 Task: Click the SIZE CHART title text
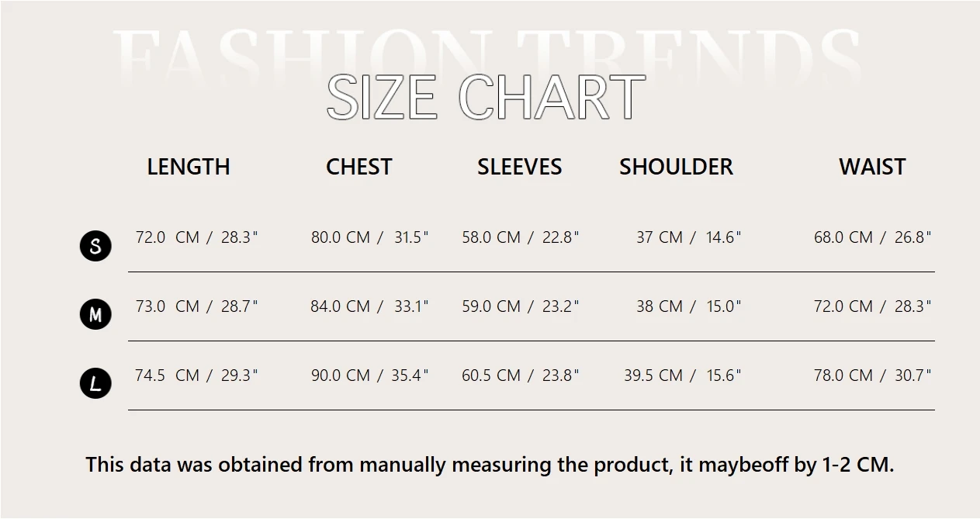486,98
